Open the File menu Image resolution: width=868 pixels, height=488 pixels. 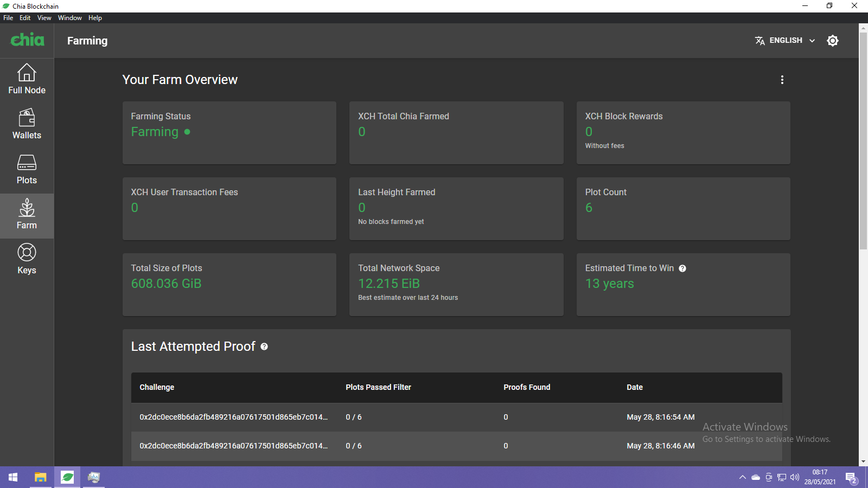point(8,18)
